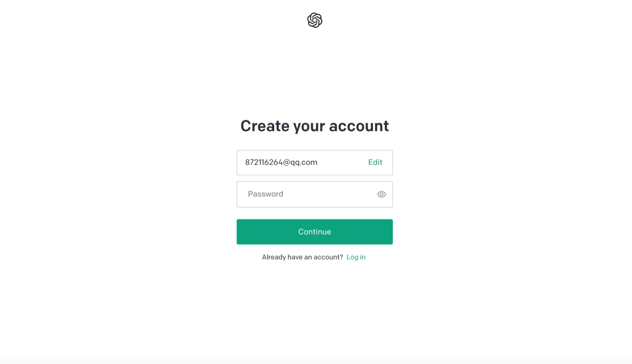Click the 872116264@qq.com email field
The width and height of the screenshot is (632, 364).
coord(314,162)
